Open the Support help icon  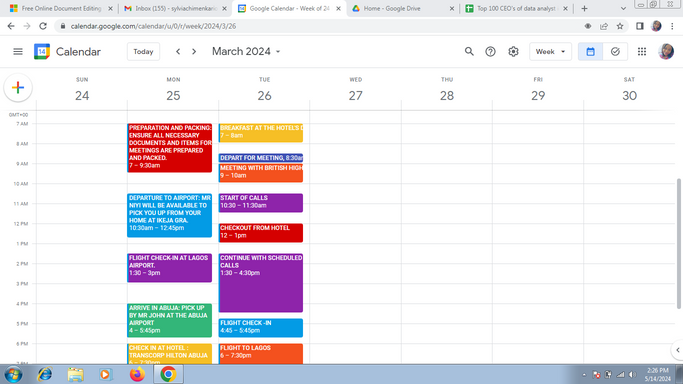(x=490, y=51)
